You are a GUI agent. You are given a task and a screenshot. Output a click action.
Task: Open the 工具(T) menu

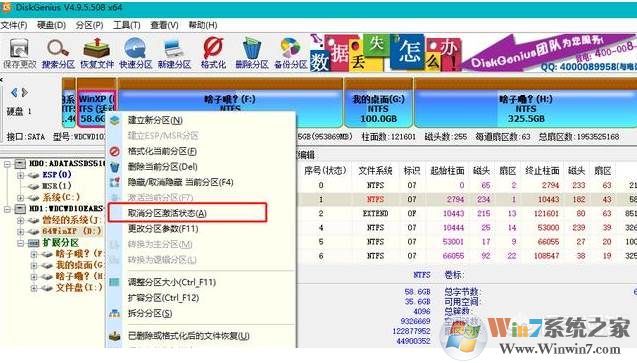127,25
